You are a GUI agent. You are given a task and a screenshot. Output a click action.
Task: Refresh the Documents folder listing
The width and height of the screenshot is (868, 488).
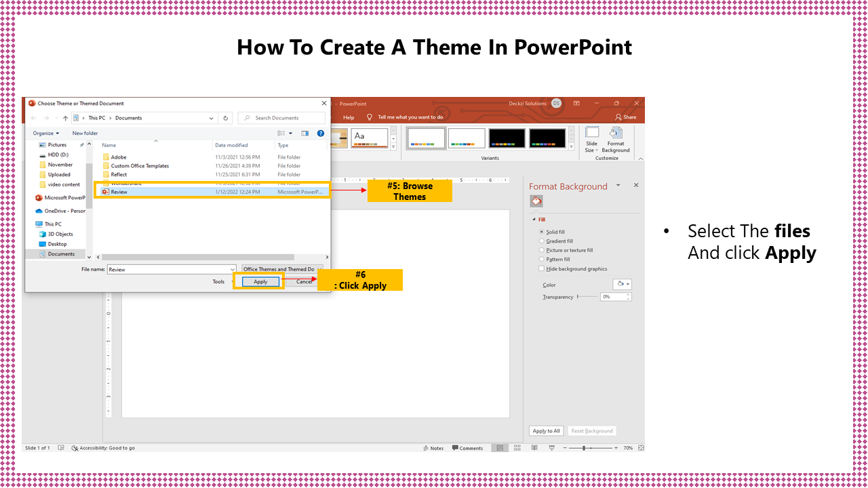(x=226, y=118)
